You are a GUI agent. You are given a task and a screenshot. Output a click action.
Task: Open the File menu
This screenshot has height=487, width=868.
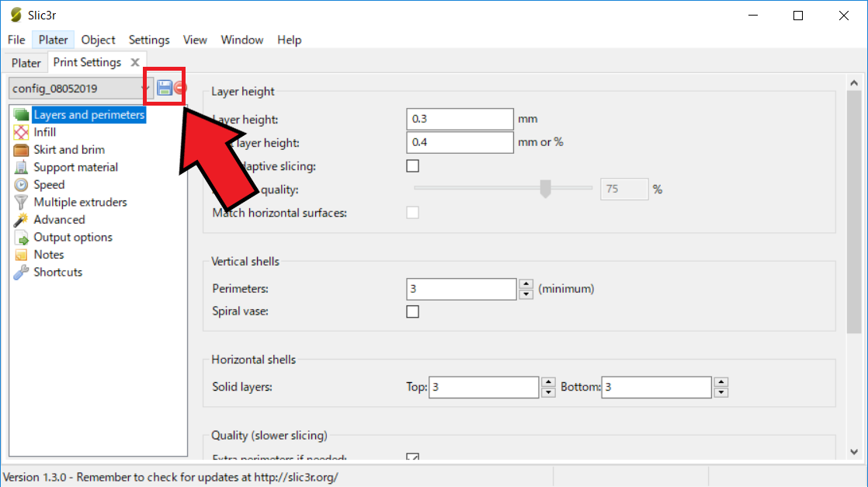click(16, 40)
